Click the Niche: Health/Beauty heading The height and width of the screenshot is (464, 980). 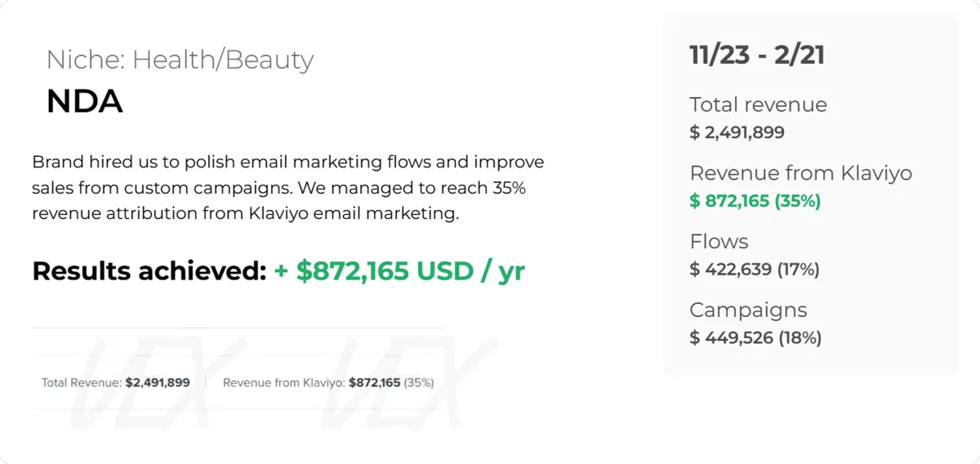pyautogui.click(x=180, y=60)
